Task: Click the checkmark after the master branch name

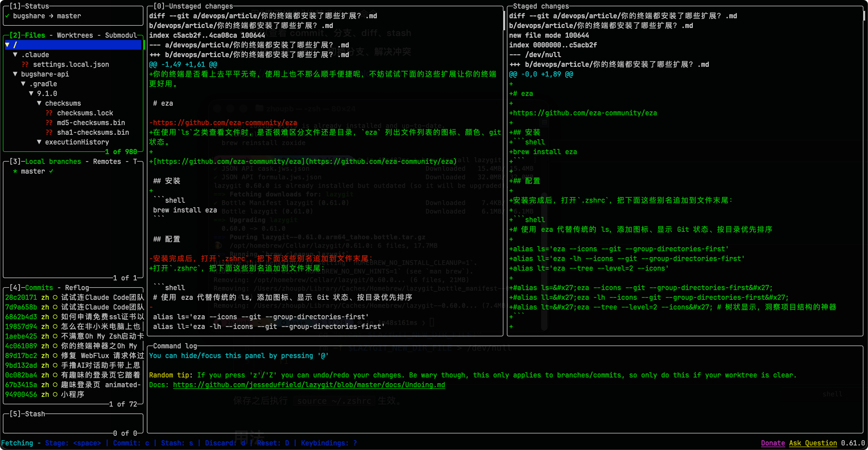Action: [x=51, y=171]
